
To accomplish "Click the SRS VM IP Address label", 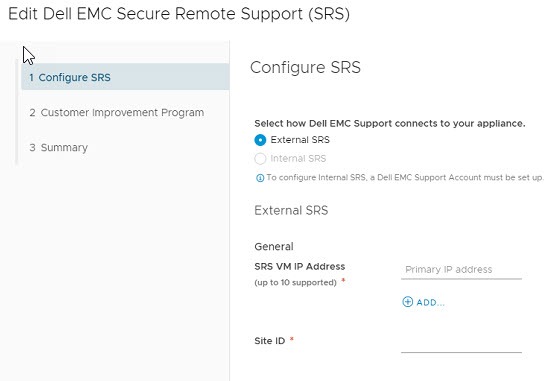I will click(x=299, y=266).
